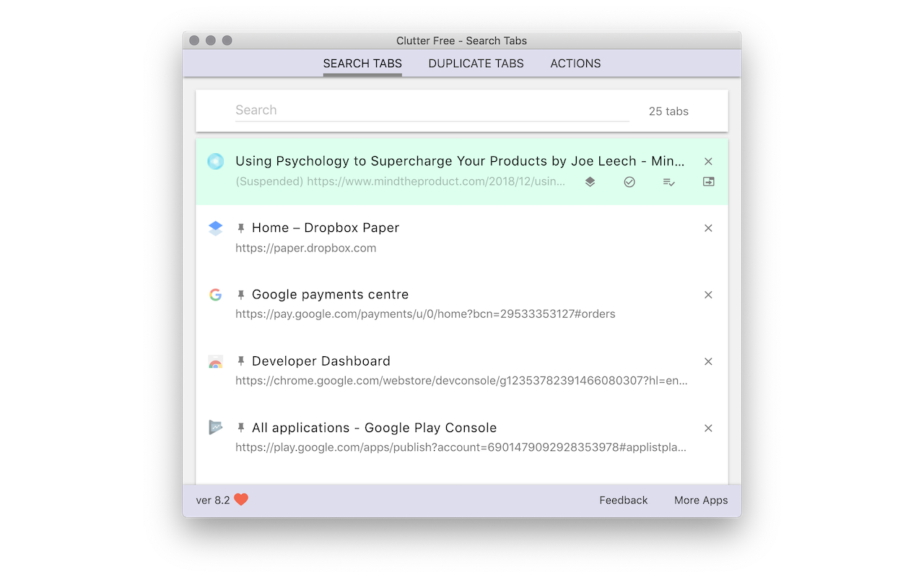Click the Feedback link
The image size is (924, 578).
click(x=623, y=499)
